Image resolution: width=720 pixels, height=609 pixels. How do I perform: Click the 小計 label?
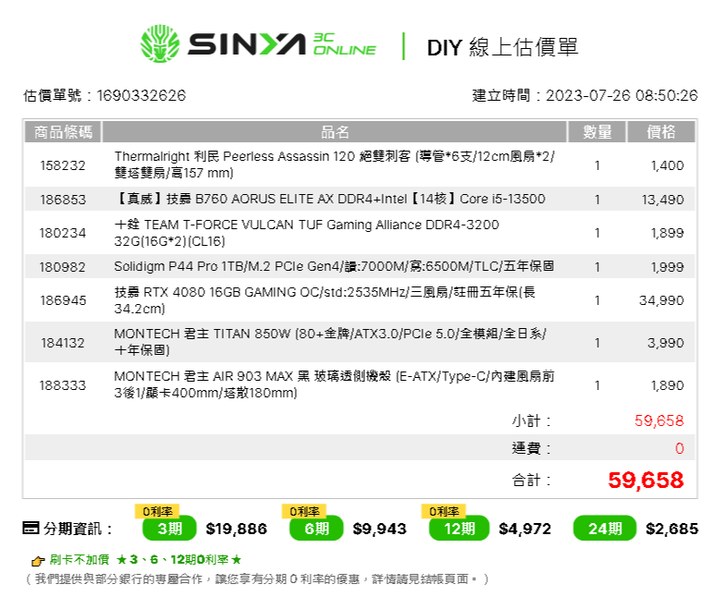(531, 421)
